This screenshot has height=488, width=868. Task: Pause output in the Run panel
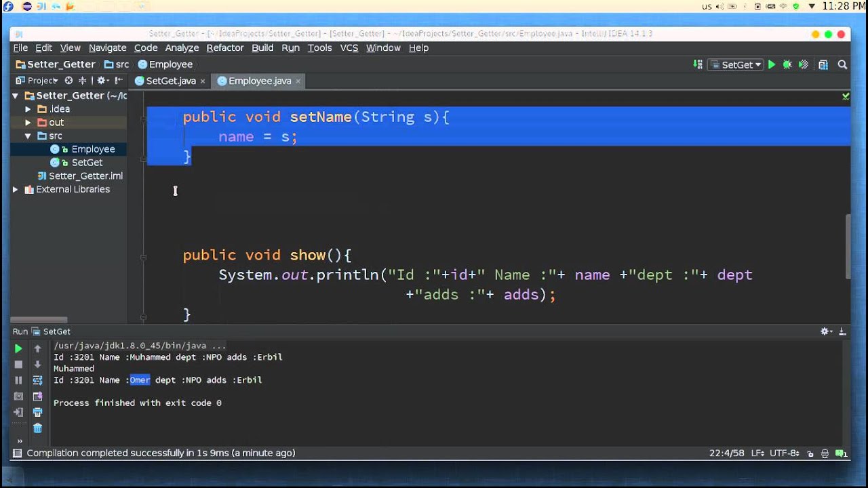(18, 380)
